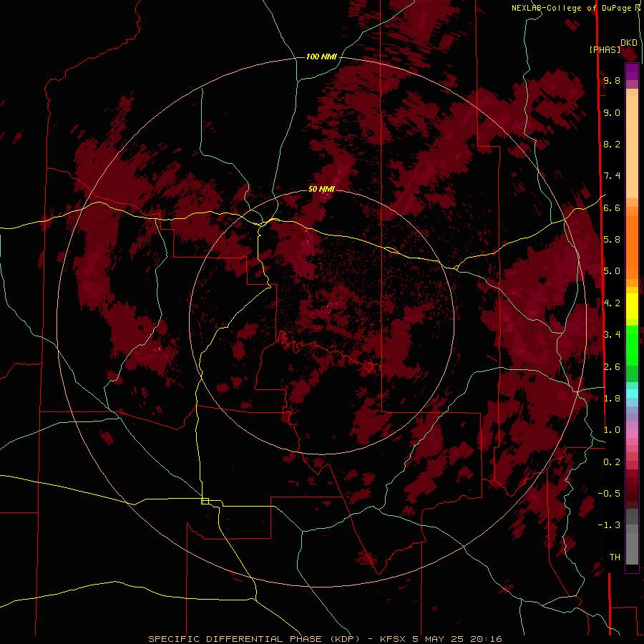Click the '50 NMI' range ring label

tap(321, 189)
